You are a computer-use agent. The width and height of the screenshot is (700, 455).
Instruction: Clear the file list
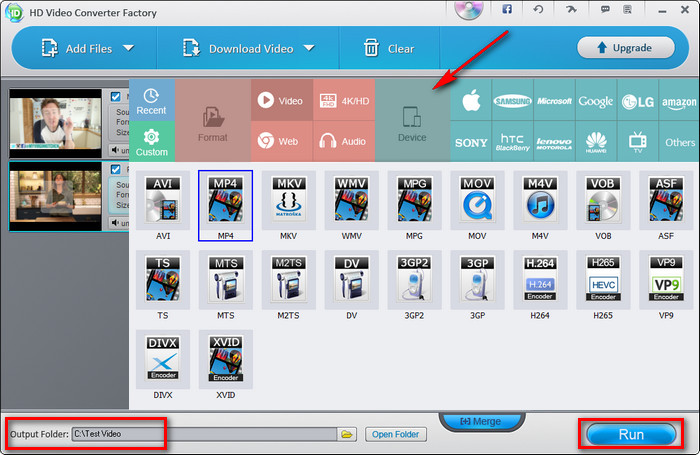pyautogui.click(x=389, y=48)
